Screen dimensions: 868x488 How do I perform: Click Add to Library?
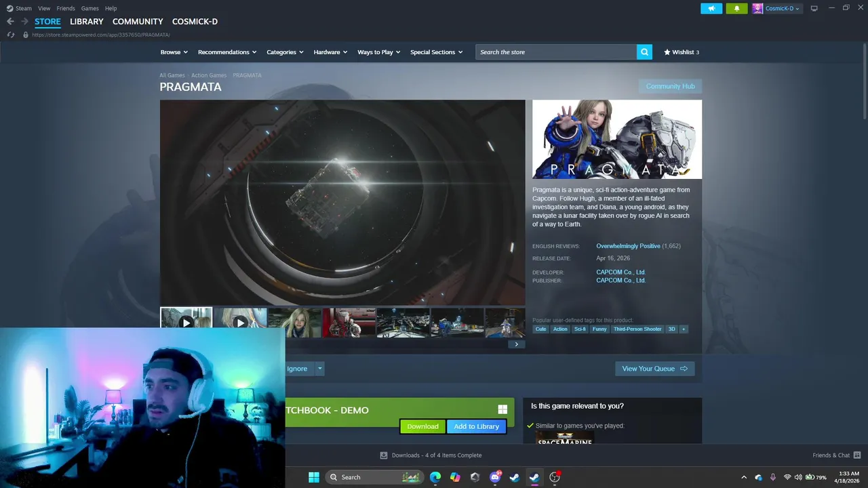click(476, 426)
